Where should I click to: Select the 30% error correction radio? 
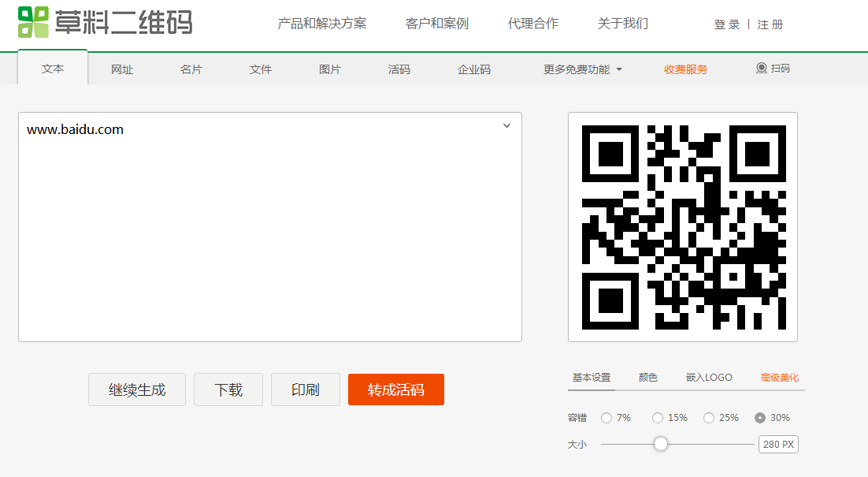[760, 418]
